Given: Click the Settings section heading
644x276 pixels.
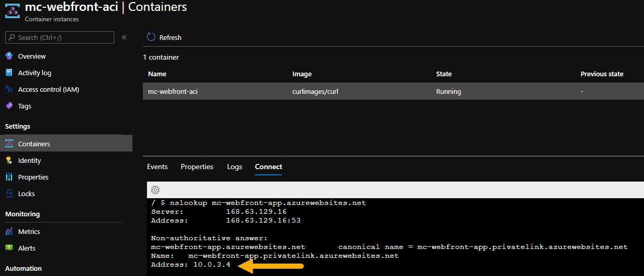Looking at the screenshot, I should 18,126.
